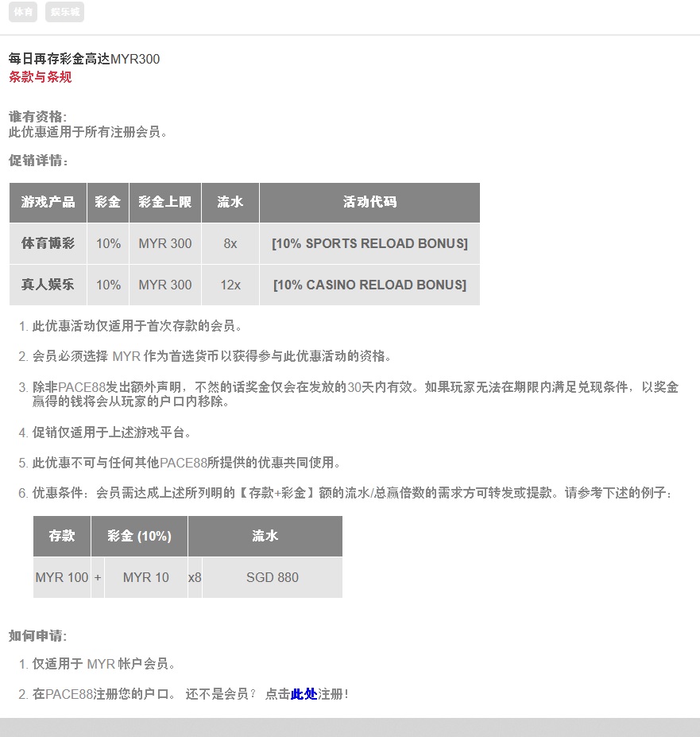The height and width of the screenshot is (737, 700).
Task: Click the 活动代码 column header
Action: pyautogui.click(x=369, y=202)
